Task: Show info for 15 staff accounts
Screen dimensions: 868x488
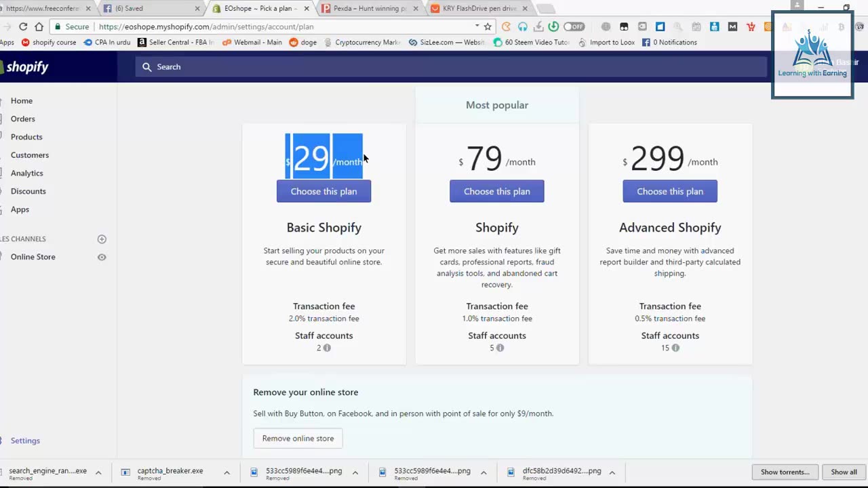Action: click(x=675, y=348)
